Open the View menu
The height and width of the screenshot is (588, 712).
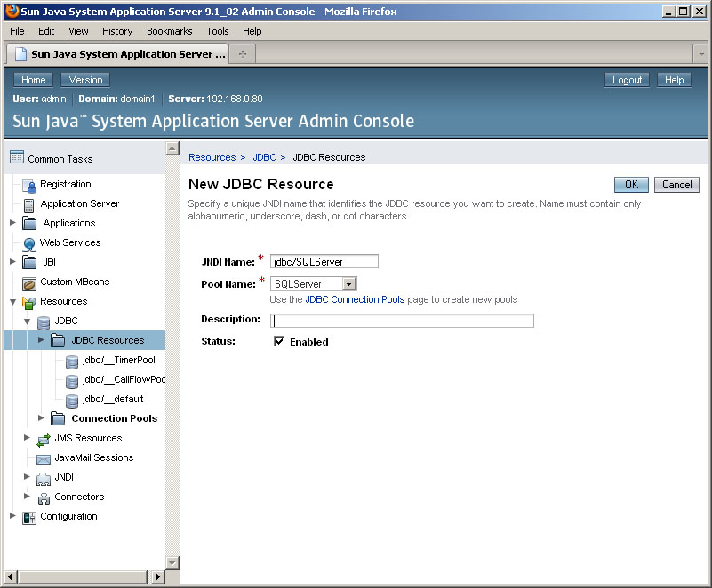(78, 31)
